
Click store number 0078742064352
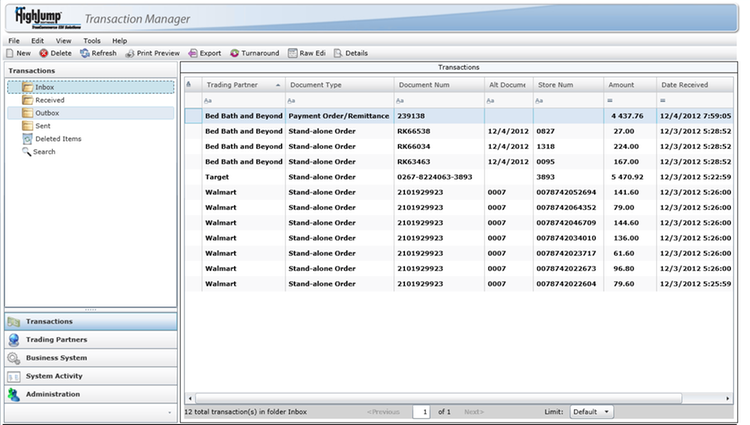(x=566, y=207)
